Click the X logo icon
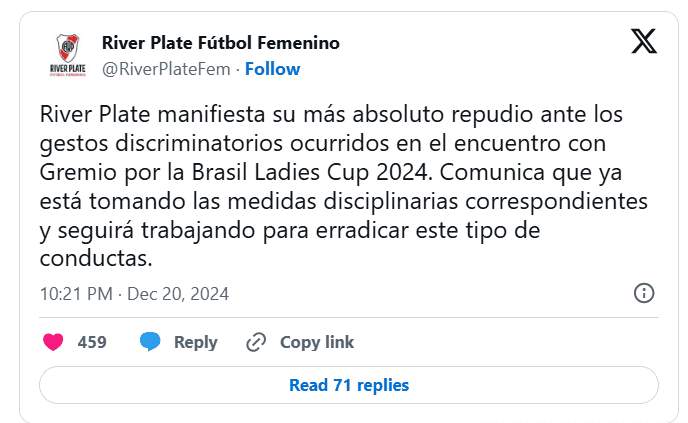The height and width of the screenshot is (423, 688). tap(644, 41)
